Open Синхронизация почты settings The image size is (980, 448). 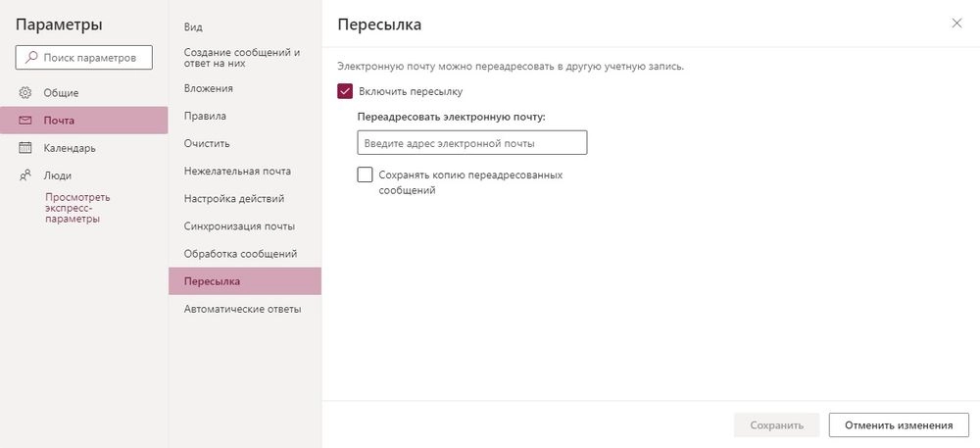pyautogui.click(x=239, y=226)
